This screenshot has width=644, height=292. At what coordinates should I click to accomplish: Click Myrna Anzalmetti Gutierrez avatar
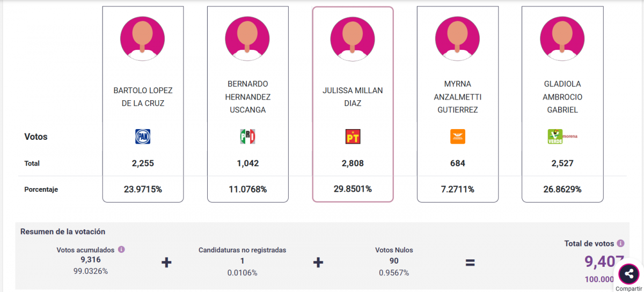pyautogui.click(x=457, y=38)
